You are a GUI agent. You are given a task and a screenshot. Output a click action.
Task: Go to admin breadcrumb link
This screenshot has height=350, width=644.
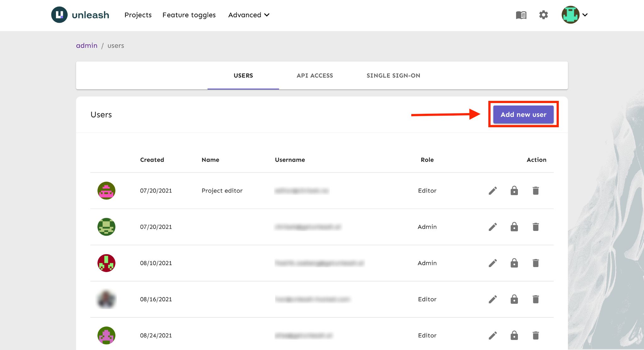[87, 46]
